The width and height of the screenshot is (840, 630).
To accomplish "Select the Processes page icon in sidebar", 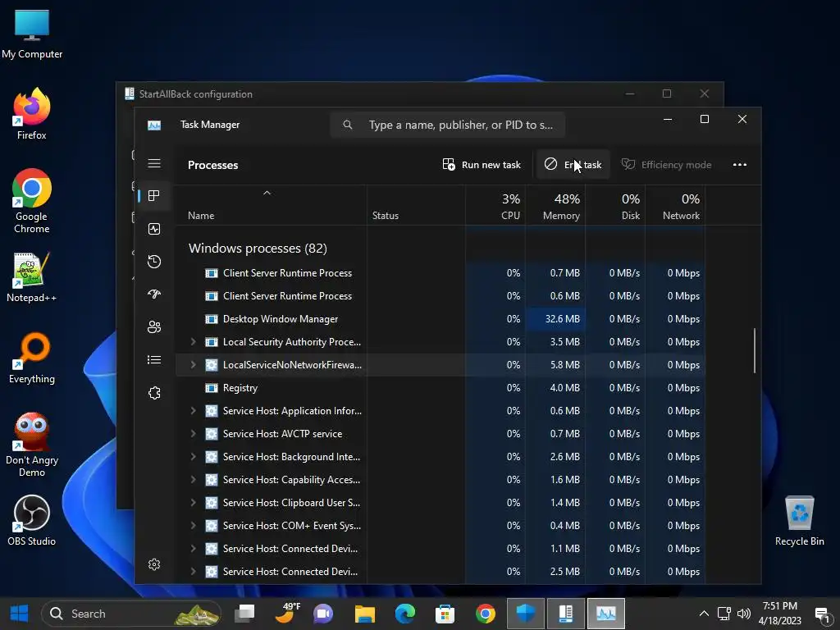I will (x=154, y=196).
